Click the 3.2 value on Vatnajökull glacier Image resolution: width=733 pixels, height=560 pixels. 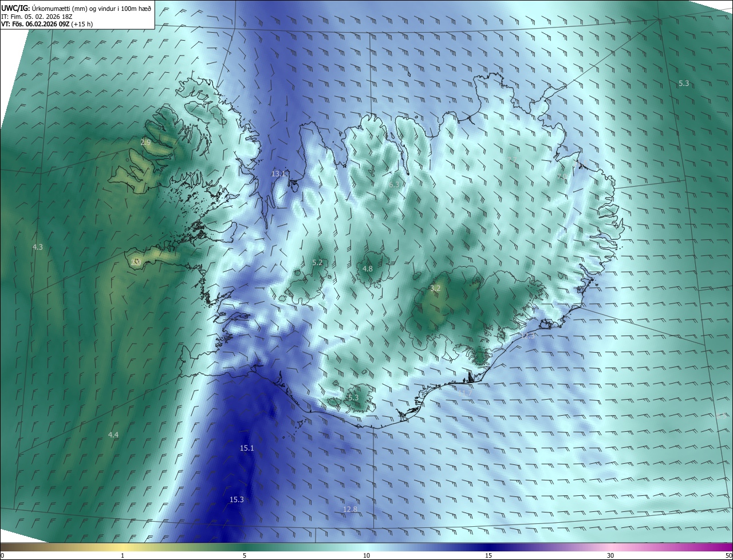point(435,289)
